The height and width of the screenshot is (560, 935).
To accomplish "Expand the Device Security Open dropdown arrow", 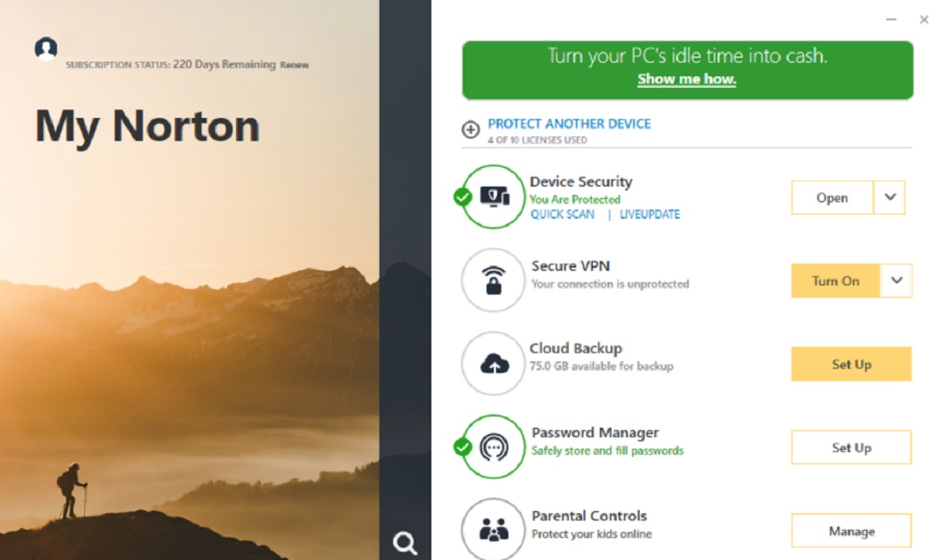I will (x=890, y=197).
